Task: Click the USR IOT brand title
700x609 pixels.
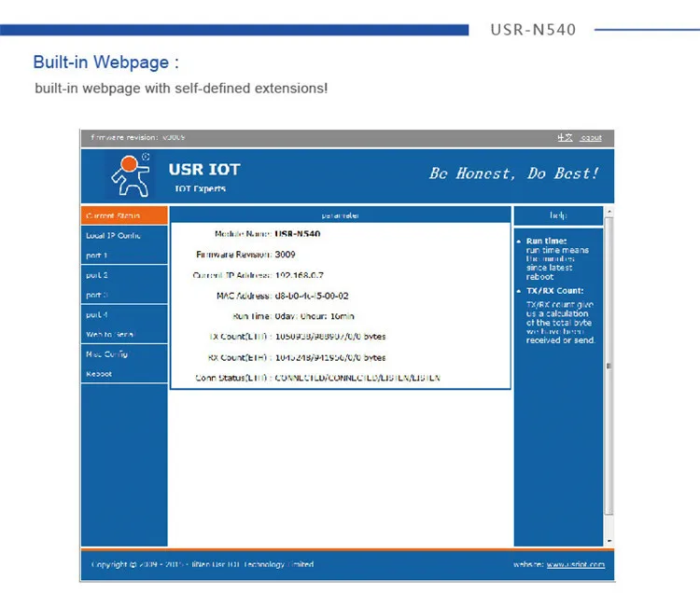Action: 204,170
